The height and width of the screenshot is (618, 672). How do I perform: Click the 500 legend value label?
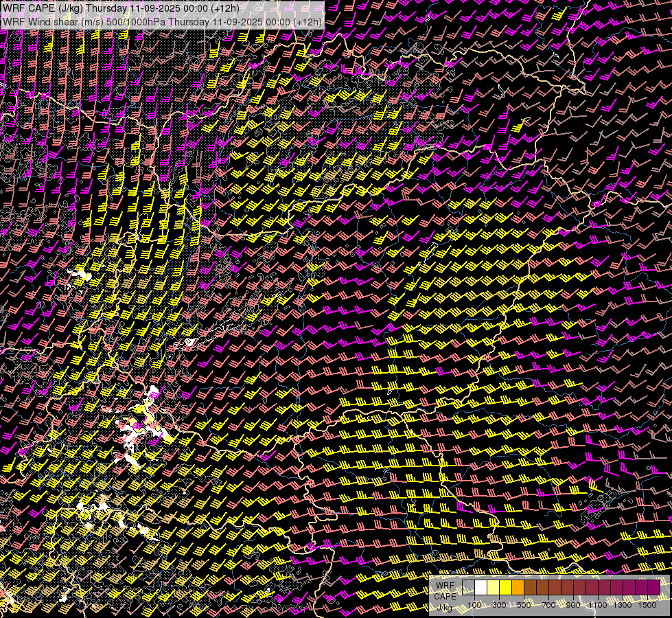point(524,605)
